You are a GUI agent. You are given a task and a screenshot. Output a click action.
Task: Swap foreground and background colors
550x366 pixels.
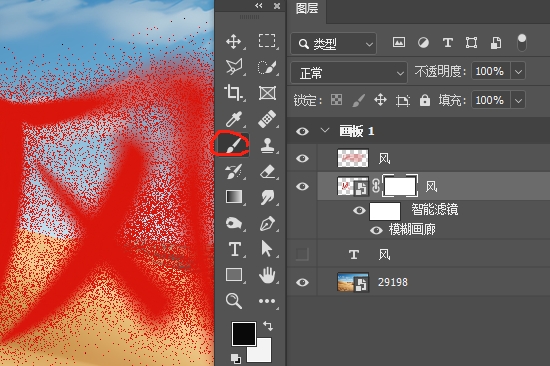(268, 326)
